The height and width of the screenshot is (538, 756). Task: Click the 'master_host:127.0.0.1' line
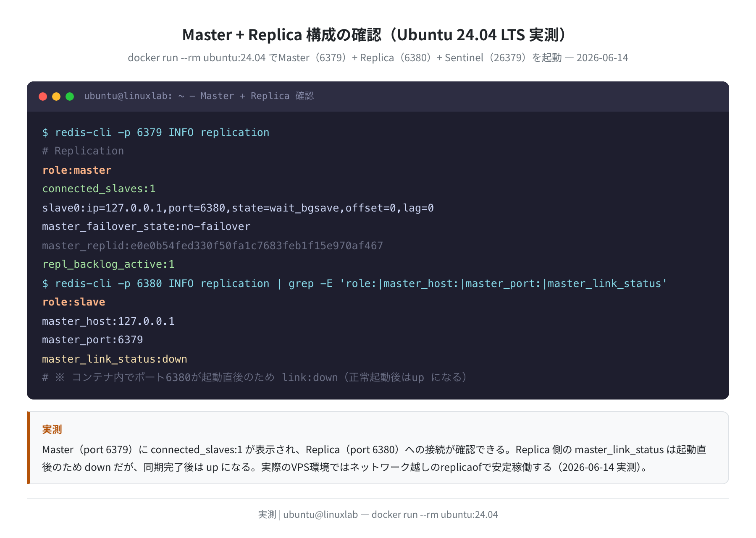(108, 321)
